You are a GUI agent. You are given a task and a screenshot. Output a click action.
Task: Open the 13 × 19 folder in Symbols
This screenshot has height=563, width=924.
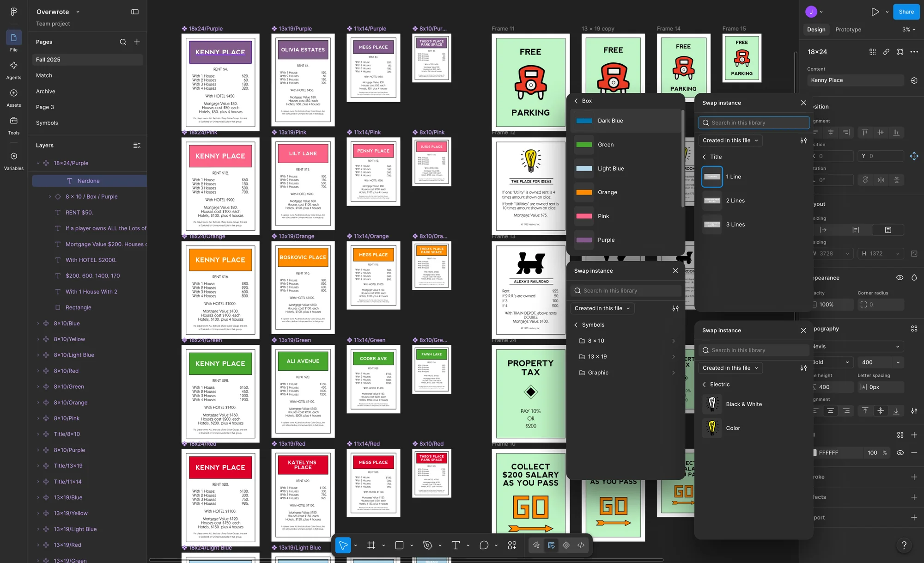pos(626,357)
